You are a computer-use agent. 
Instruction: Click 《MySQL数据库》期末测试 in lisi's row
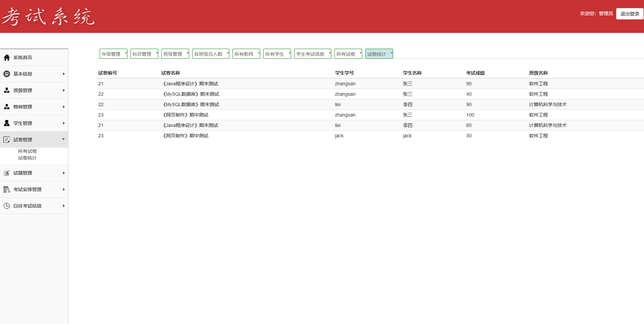[190, 104]
